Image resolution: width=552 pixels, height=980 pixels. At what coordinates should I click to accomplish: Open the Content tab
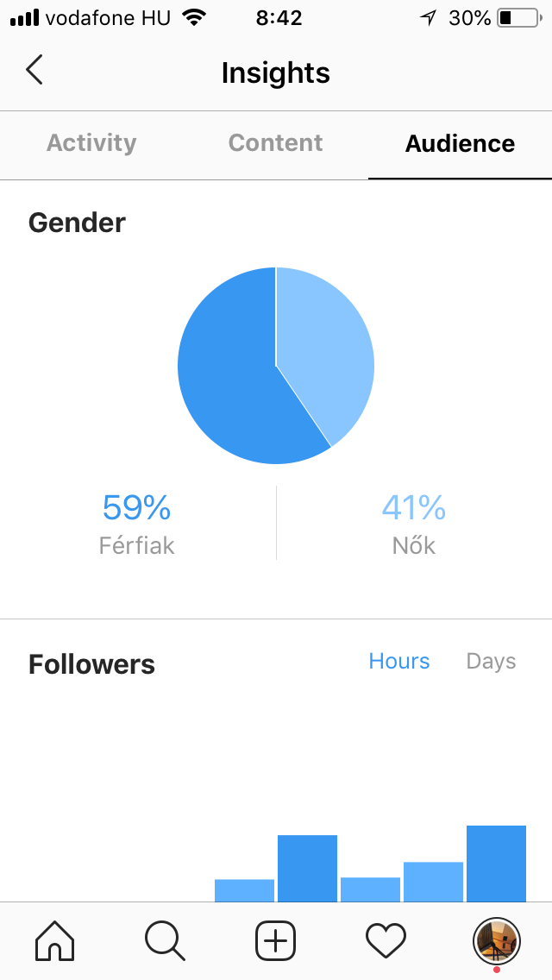pyautogui.click(x=274, y=143)
